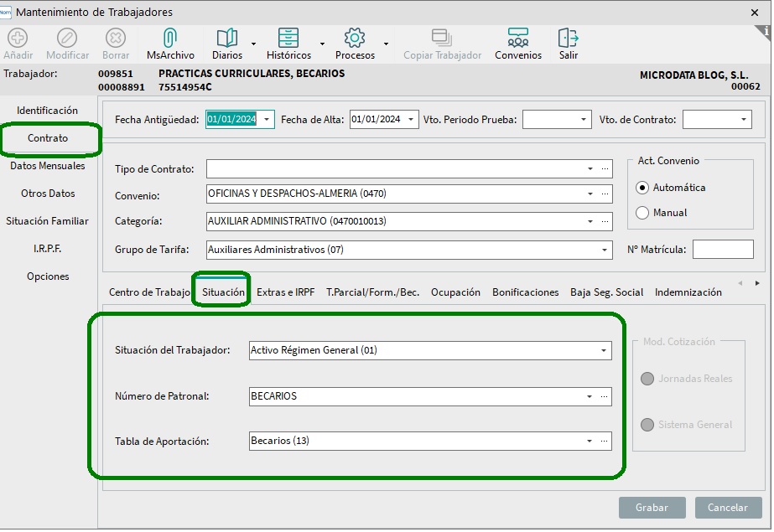Open the Diarios book icon
774x532 pixels.
pos(227,39)
